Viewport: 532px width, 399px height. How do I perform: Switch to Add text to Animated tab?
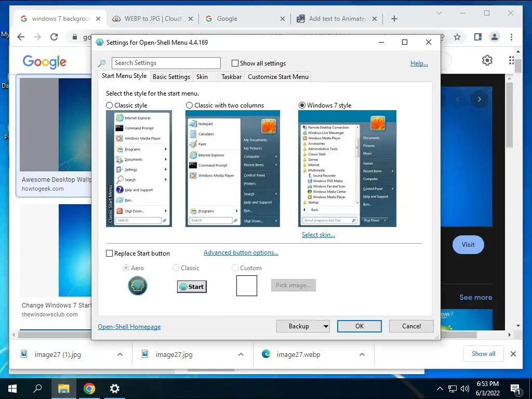pyautogui.click(x=337, y=19)
